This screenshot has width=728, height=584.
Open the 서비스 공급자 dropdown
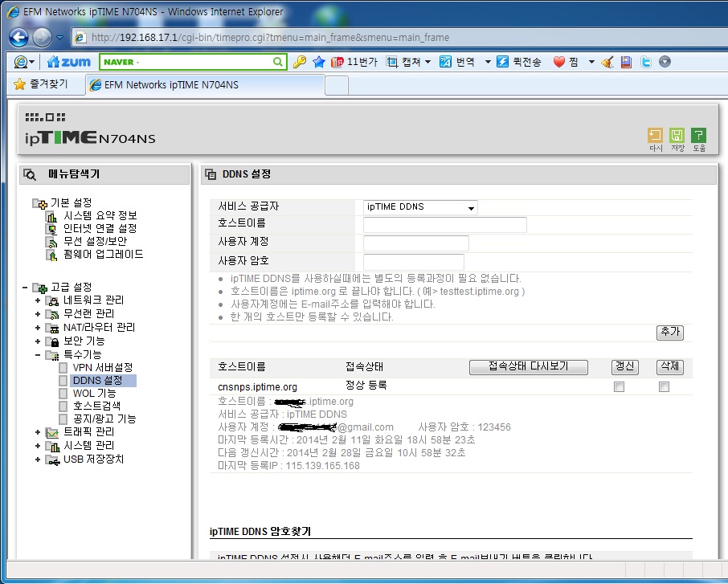point(420,207)
